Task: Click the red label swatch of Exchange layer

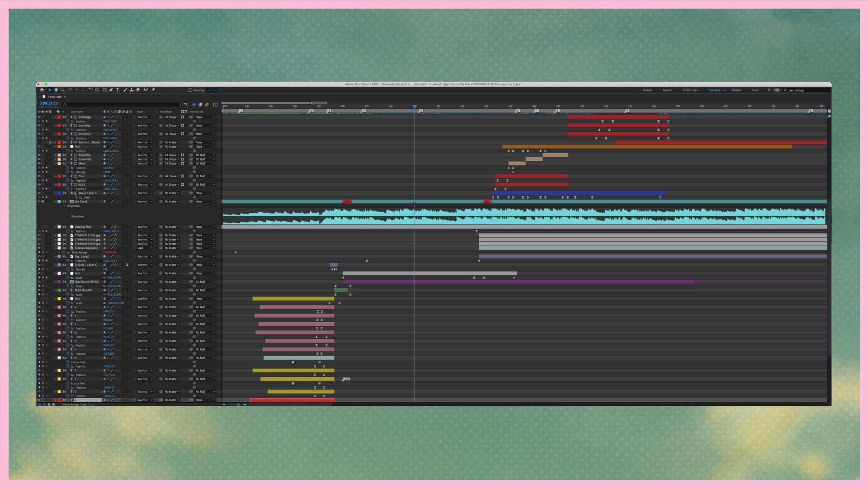Action: 59,117
